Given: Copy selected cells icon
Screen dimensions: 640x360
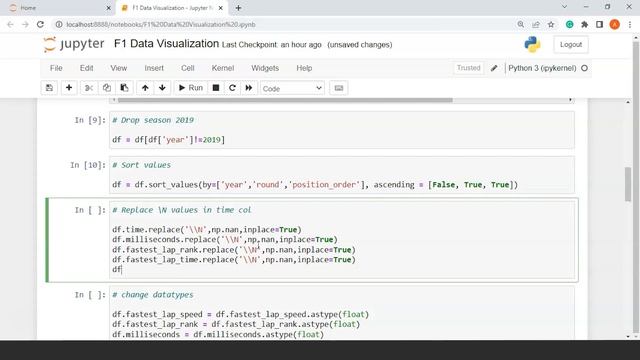Looking at the screenshot, I should (x=107, y=88).
